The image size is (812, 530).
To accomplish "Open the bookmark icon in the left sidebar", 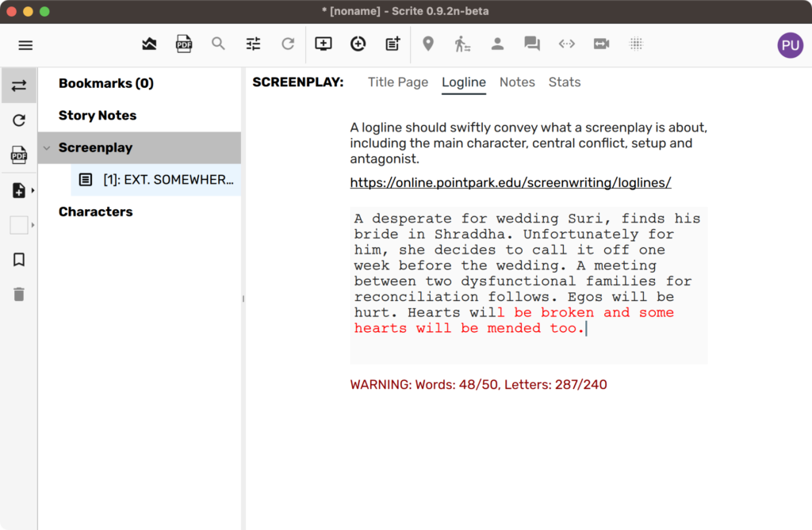I will click(19, 259).
